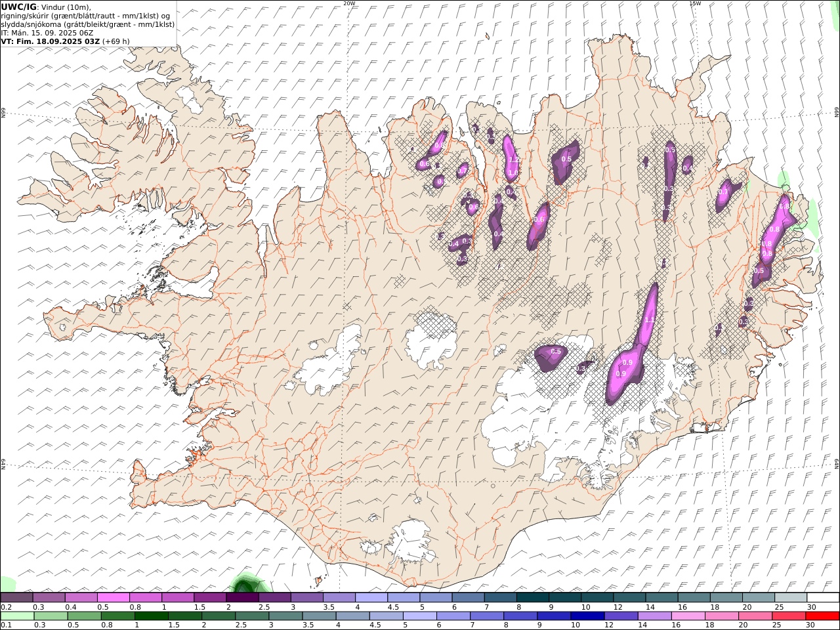Click the 15W longitude label
The height and width of the screenshot is (630, 840).
[695, 3]
